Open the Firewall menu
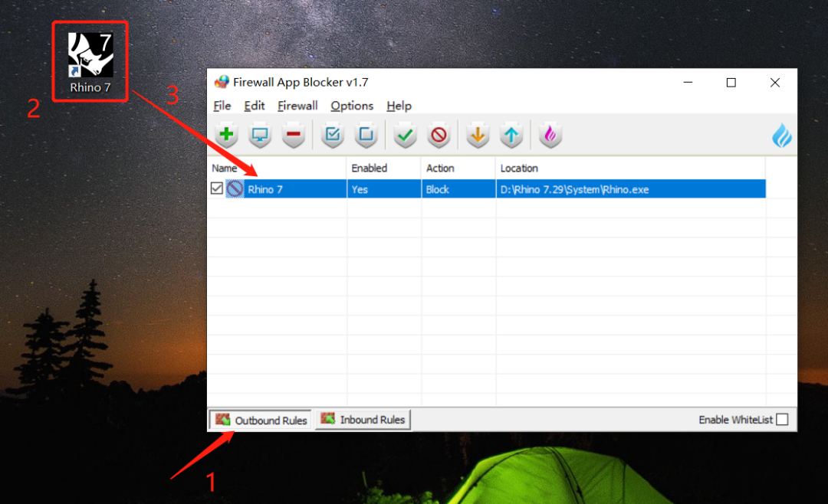The height and width of the screenshot is (504, 828). (x=297, y=106)
